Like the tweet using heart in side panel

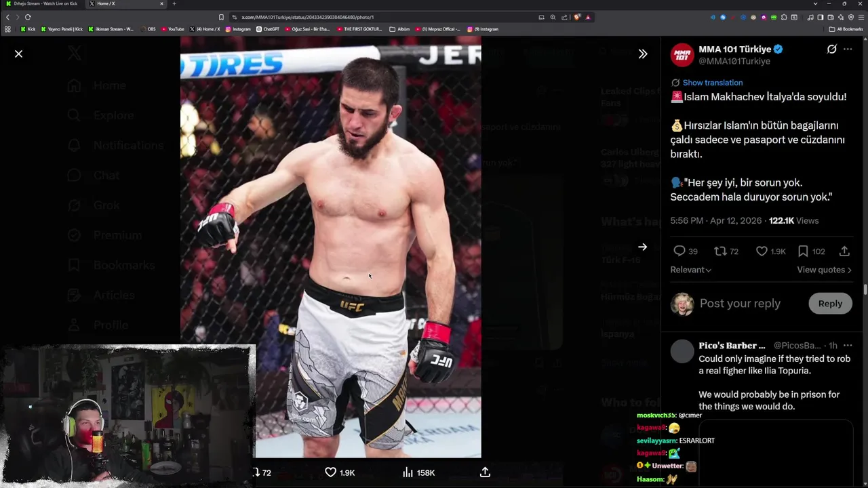(x=762, y=251)
